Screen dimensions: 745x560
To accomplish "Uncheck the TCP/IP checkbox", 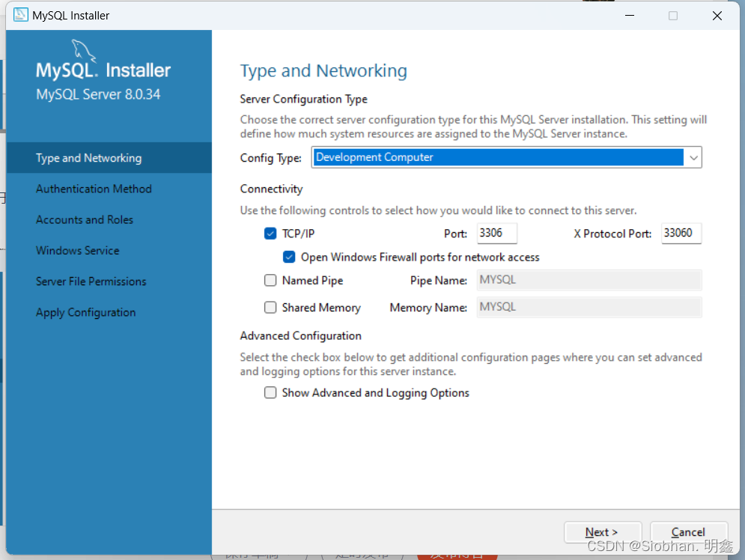I will point(270,234).
